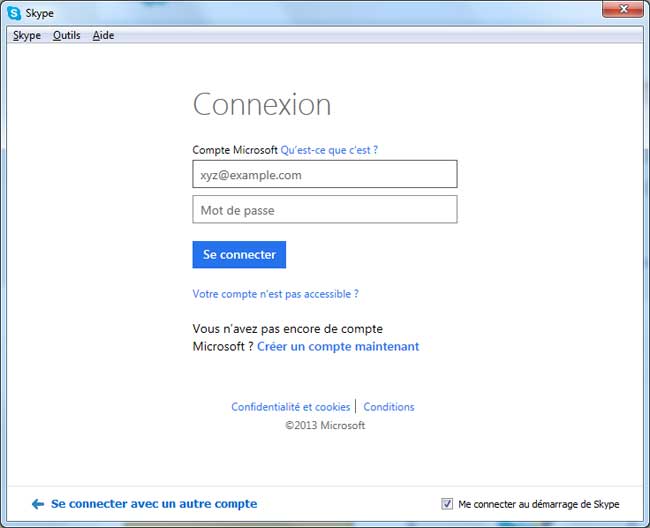Open the Outils menu

click(66, 36)
